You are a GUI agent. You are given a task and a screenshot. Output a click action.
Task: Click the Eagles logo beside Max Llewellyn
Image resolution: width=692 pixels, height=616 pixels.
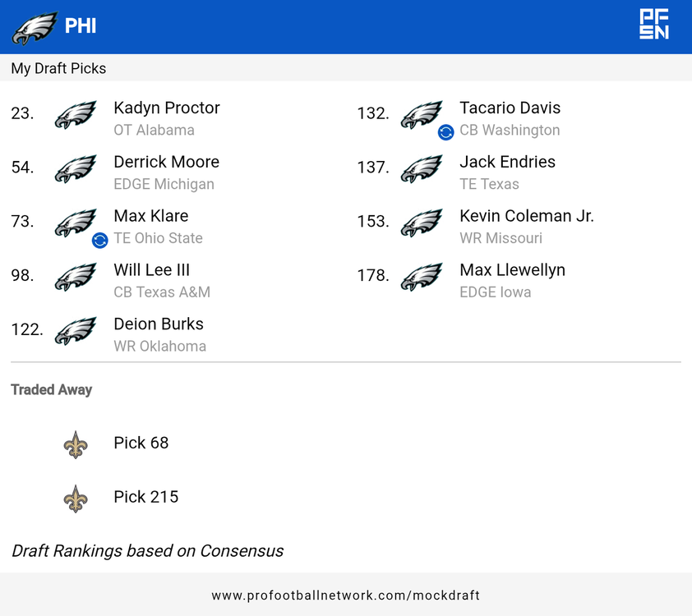(422, 278)
